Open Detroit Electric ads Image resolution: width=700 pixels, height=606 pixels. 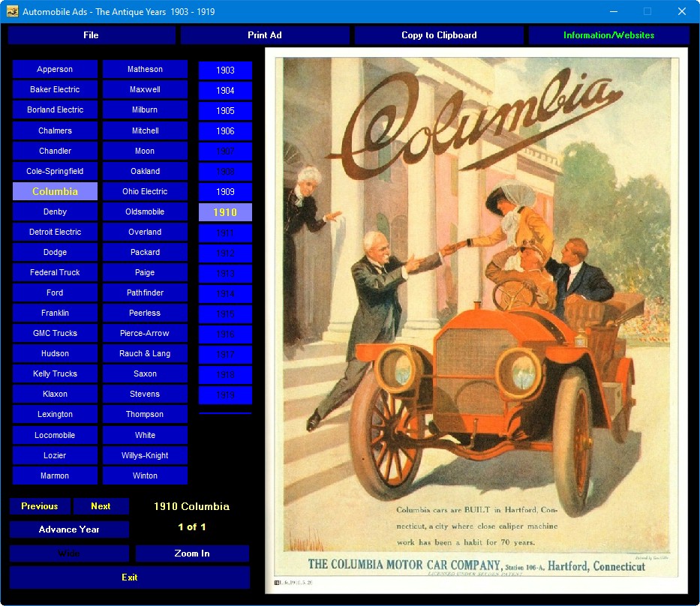click(55, 232)
